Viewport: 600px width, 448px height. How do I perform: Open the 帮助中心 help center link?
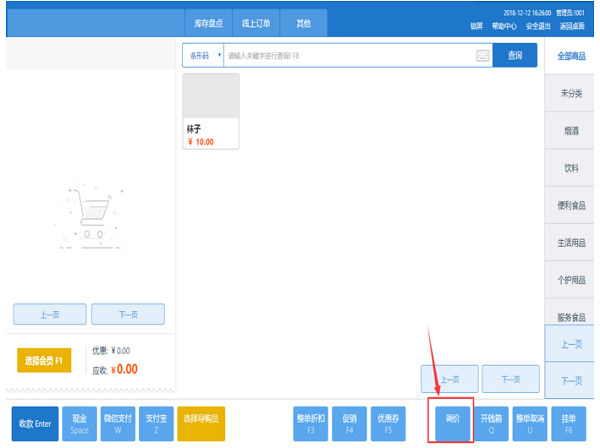504,26
